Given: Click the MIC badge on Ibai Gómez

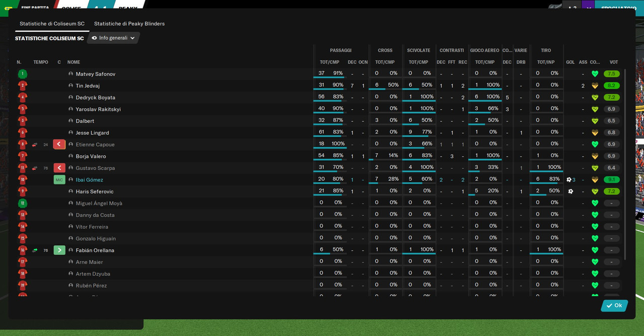Looking at the screenshot, I should pos(59,180).
